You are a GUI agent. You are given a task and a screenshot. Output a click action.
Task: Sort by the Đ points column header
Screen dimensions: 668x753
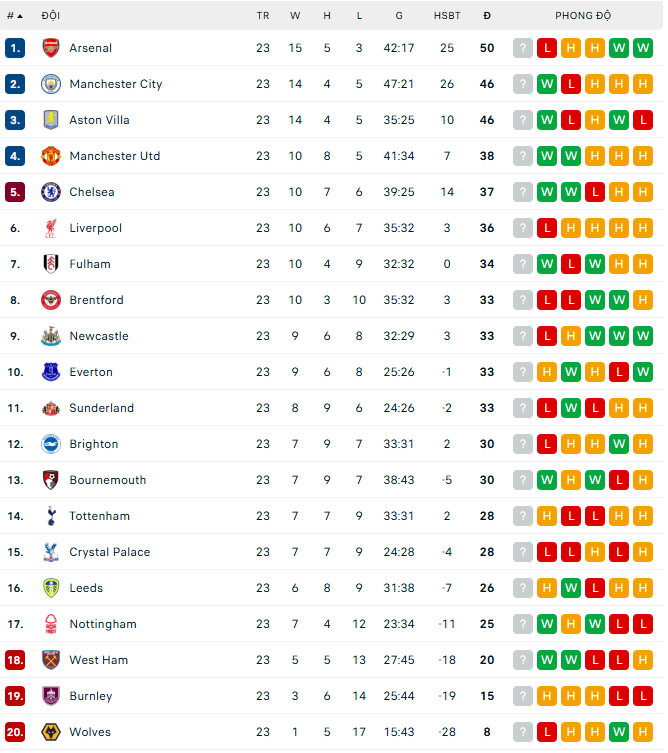click(487, 16)
